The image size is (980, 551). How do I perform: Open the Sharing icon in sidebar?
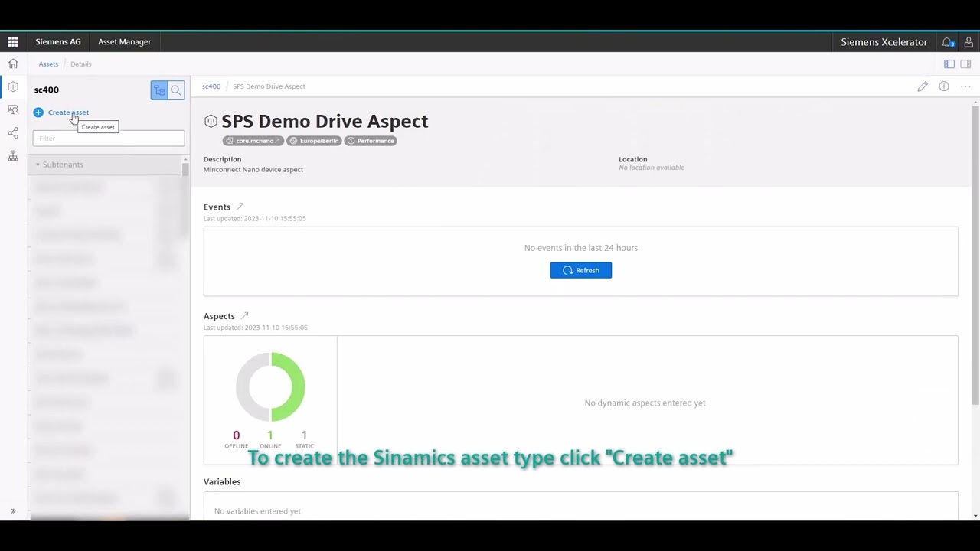[x=13, y=133]
